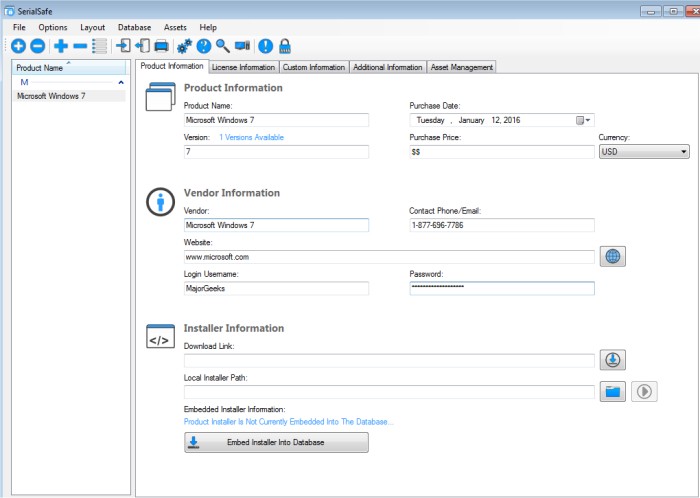Image resolution: width=700 pixels, height=498 pixels.
Task: Click the 1 Versions Available link
Action: [251, 137]
